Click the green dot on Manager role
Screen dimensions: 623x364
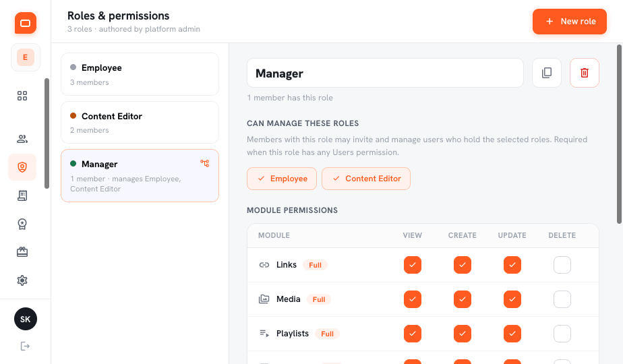pyautogui.click(x=73, y=163)
